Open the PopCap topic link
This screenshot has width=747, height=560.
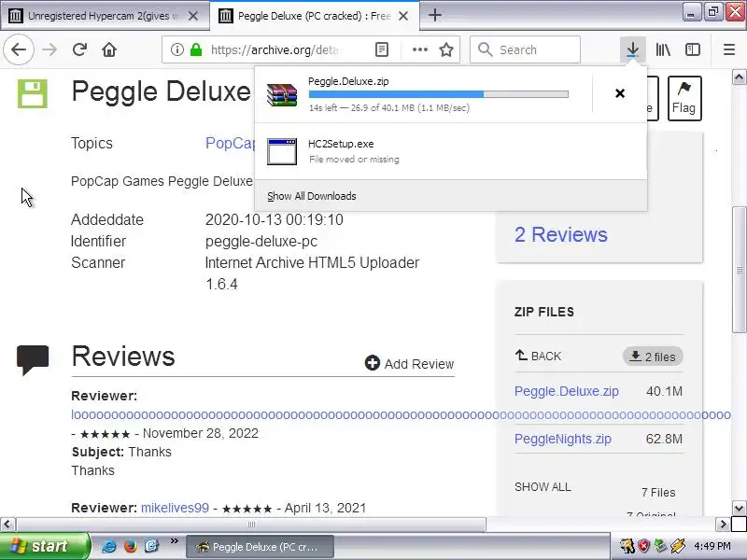click(x=230, y=144)
